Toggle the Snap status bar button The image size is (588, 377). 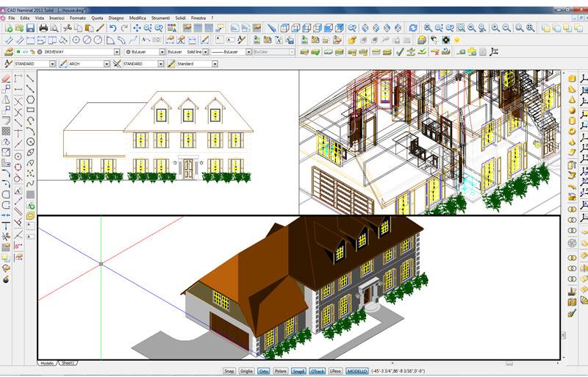click(x=229, y=371)
